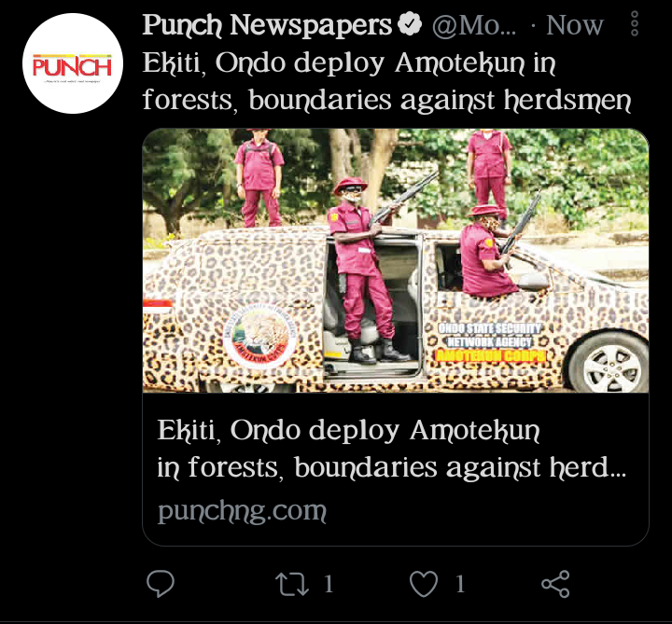Click the armed officer standing in vehicle doorway
Viewport: 672px width, 624px height.
coord(364,270)
